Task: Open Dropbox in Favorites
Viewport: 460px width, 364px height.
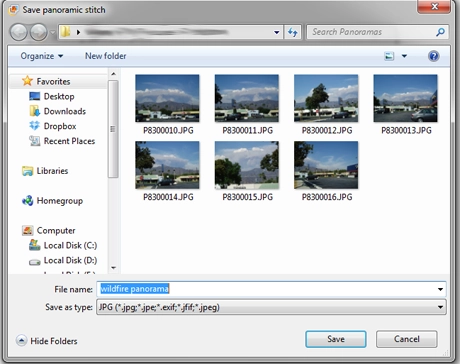Action: click(60, 126)
